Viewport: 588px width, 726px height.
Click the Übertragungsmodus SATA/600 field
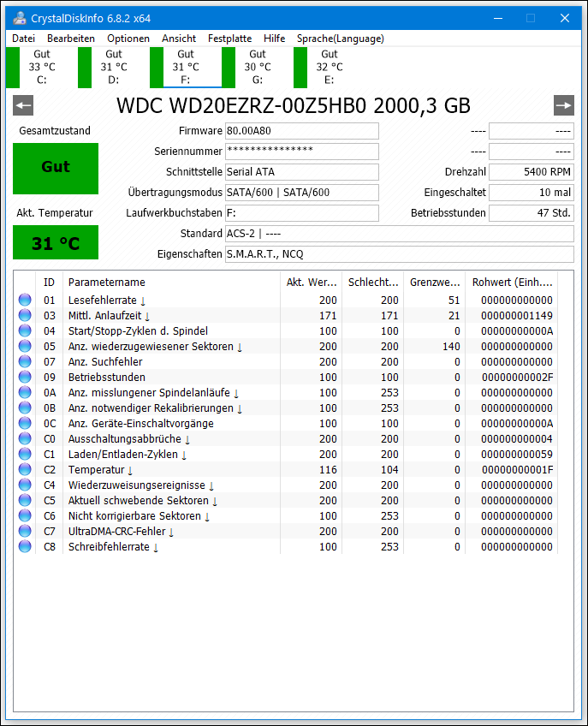coord(302,192)
